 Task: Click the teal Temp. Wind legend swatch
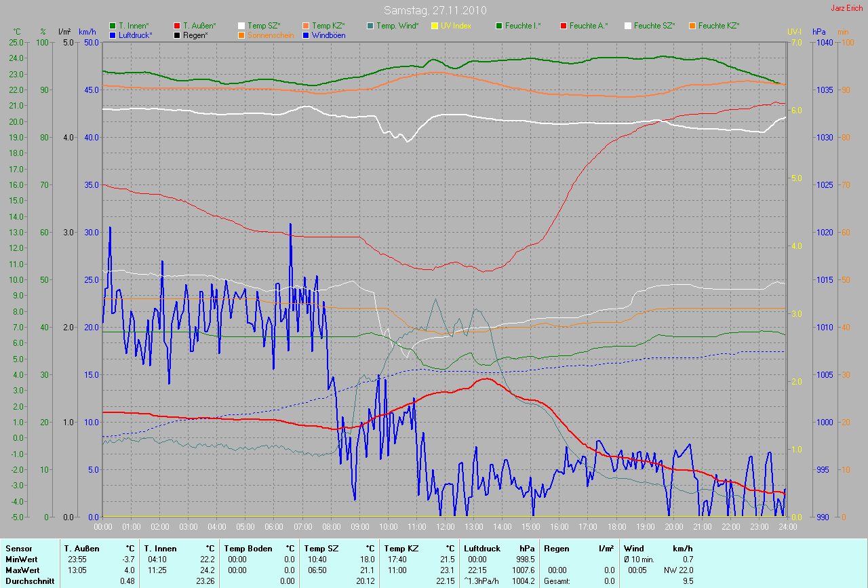point(370,26)
